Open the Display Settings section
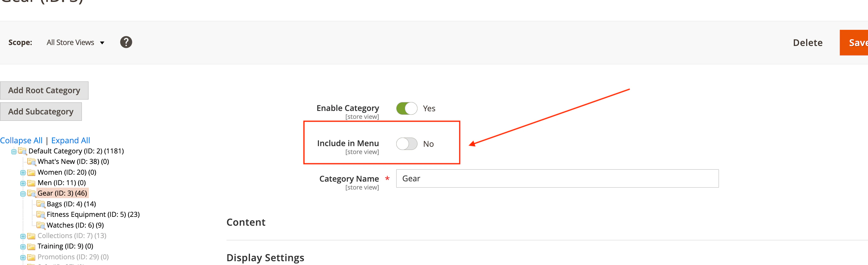The image size is (868, 265). (x=265, y=258)
